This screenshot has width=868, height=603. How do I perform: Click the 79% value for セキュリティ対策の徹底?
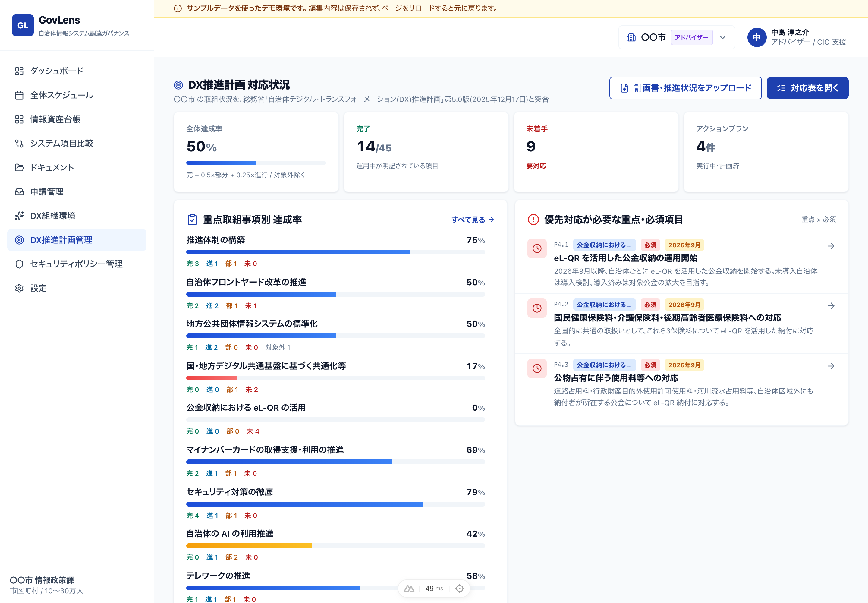(x=476, y=492)
